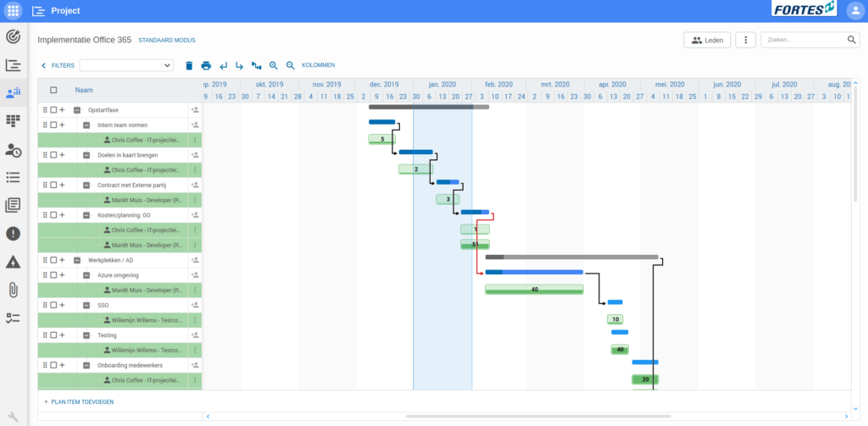
Task: Toggle the select-all checkbox in header
Action: tap(53, 90)
